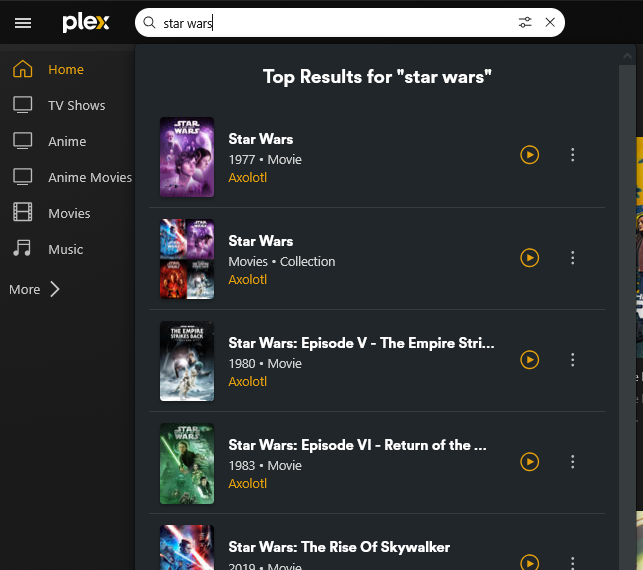Open more options for Star Wars 1977
Viewport: 643px width, 570px height.
click(573, 155)
